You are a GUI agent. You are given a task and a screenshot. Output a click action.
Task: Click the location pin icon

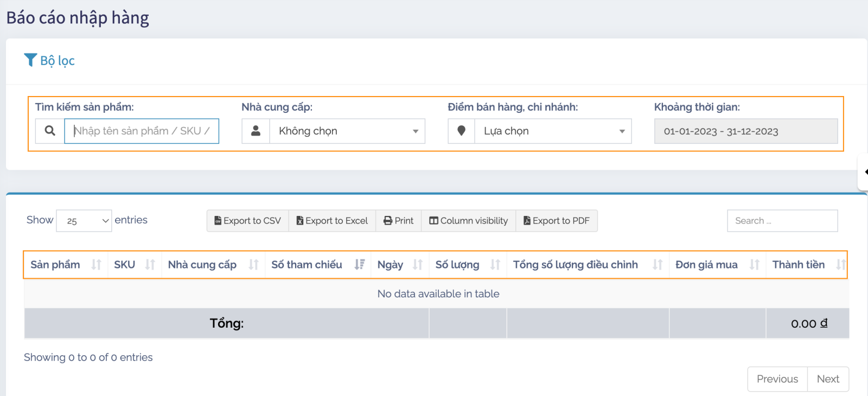pos(462,131)
